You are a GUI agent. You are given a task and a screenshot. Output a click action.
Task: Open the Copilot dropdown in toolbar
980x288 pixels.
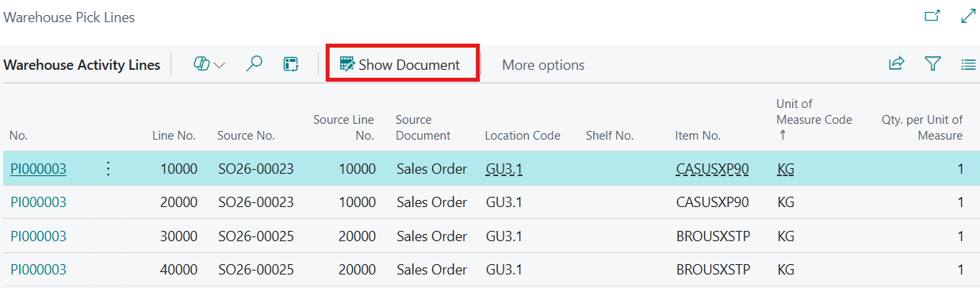(209, 65)
